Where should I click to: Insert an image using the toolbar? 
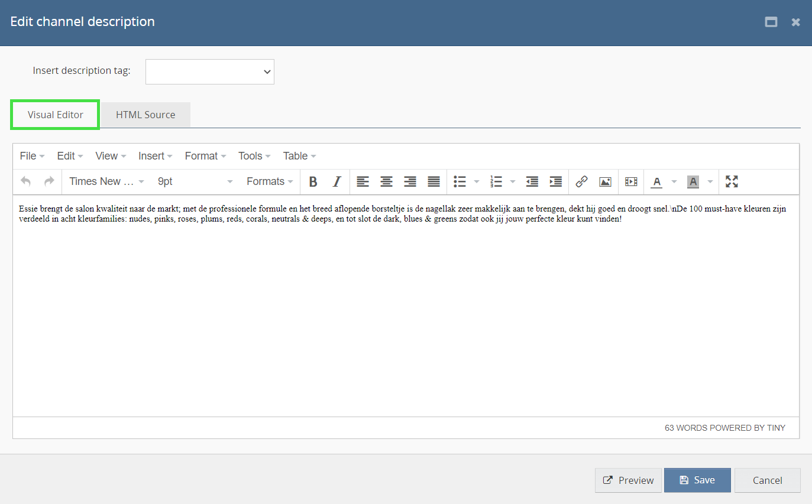pyautogui.click(x=605, y=182)
